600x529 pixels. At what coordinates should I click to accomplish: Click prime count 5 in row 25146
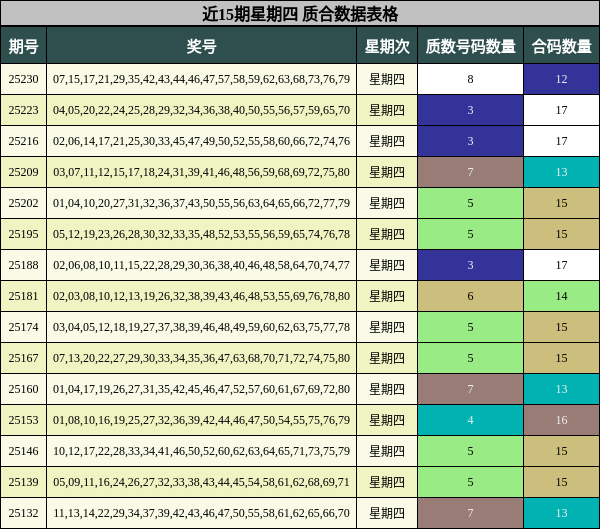click(x=470, y=451)
